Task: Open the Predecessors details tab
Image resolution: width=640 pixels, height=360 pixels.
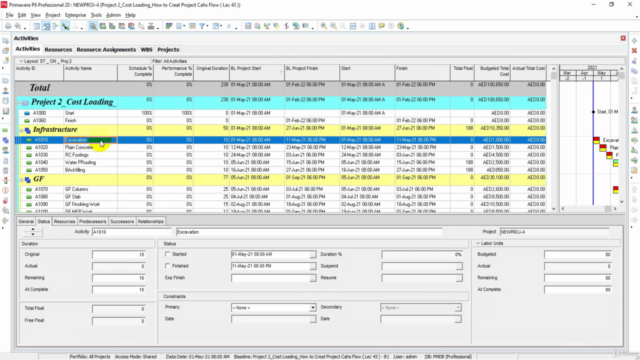Action: (x=93, y=221)
